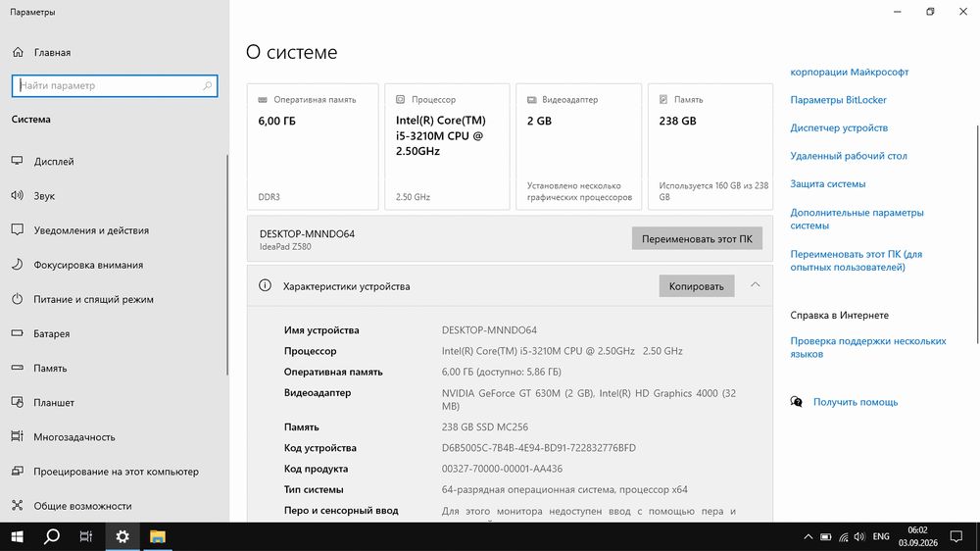980x551 pixels.
Task: Click the search magnifier in Найти параметр
Action: tap(207, 85)
